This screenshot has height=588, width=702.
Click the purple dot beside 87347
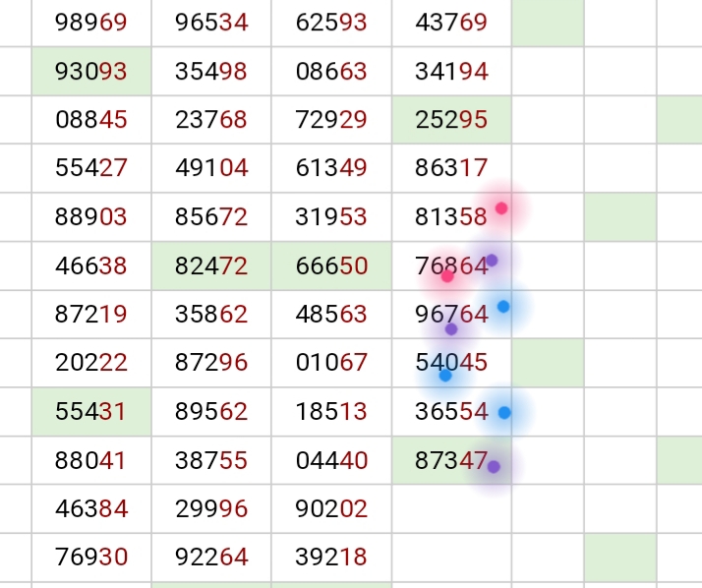pos(494,467)
